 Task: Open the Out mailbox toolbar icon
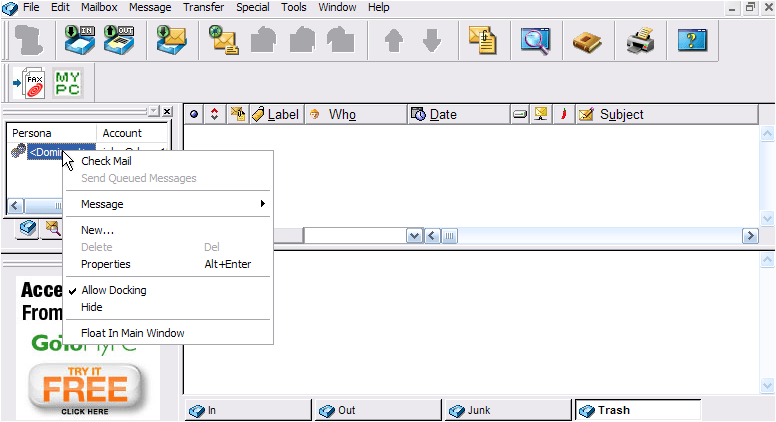119,40
